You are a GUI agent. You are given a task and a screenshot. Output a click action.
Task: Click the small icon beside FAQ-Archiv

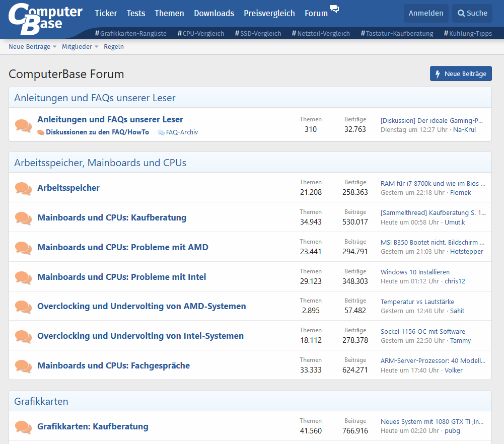tap(161, 132)
